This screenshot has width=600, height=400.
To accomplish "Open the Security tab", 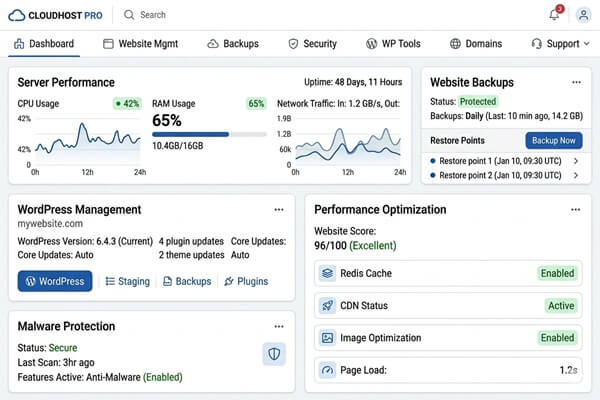I will [x=312, y=44].
